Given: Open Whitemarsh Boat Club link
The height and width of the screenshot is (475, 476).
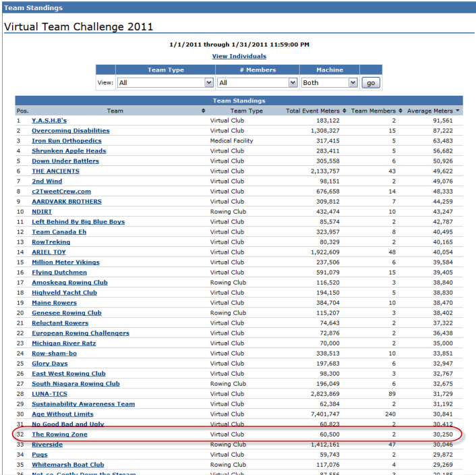Looking at the screenshot, I should pos(68,465).
